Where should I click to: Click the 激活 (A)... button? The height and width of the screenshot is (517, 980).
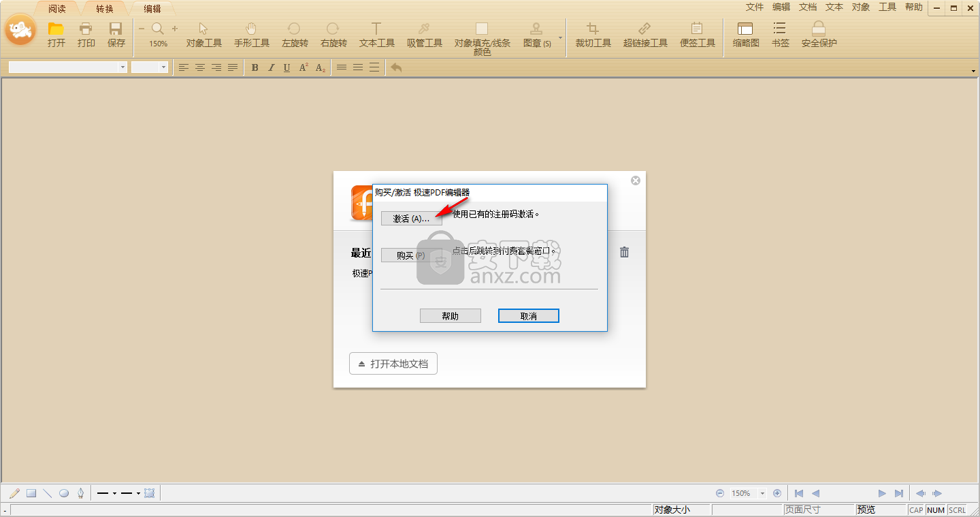pos(411,219)
